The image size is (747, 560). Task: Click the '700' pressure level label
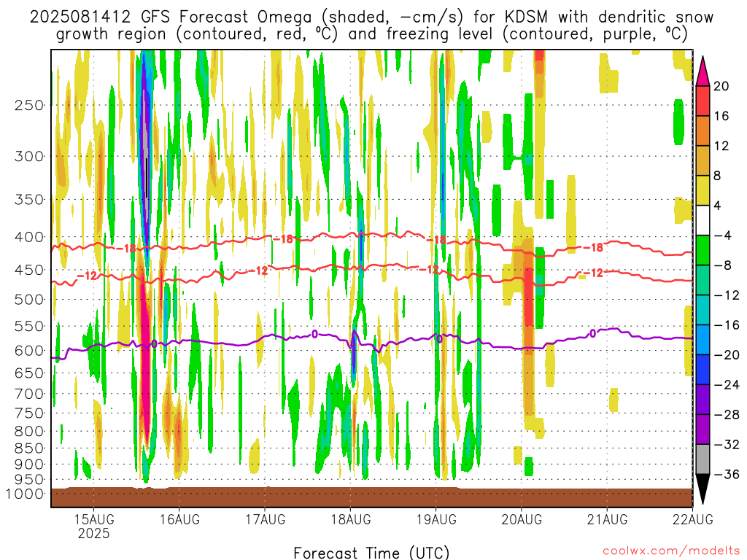(x=29, y=394)
